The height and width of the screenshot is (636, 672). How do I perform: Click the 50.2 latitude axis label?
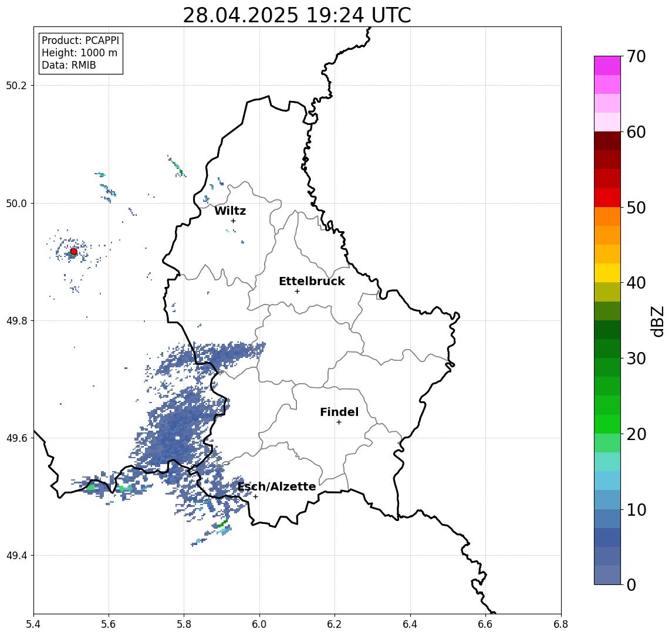pos(16,85)
